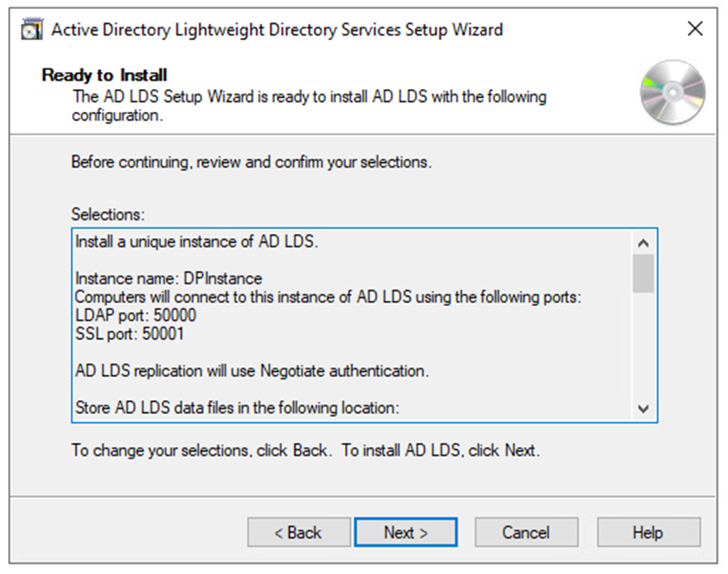Click the 'Selections:' label
728x574 pixels.
pos(108,215)
